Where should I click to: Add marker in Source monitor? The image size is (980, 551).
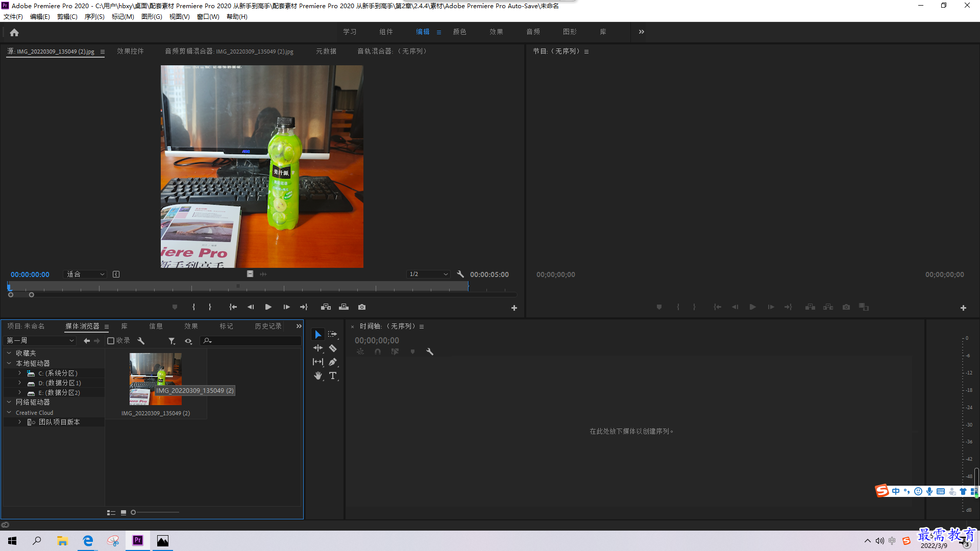point(175,307)
